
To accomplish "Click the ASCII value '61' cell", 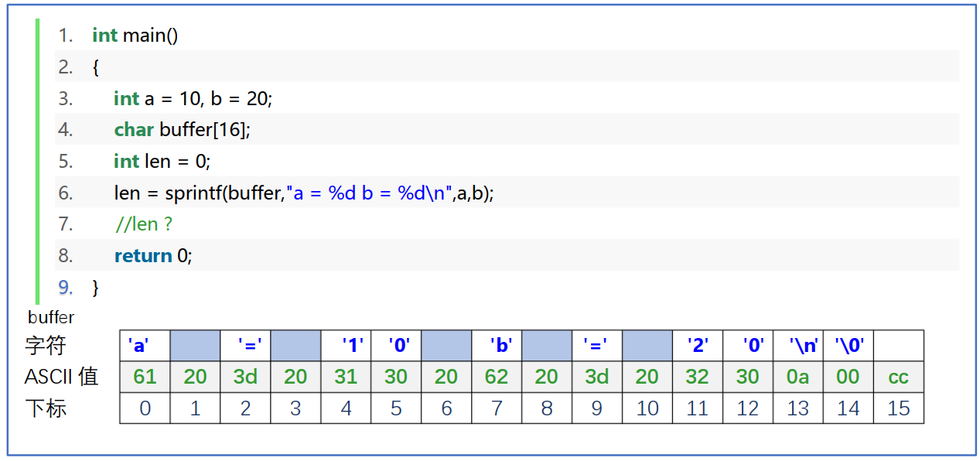I will 145,377.
